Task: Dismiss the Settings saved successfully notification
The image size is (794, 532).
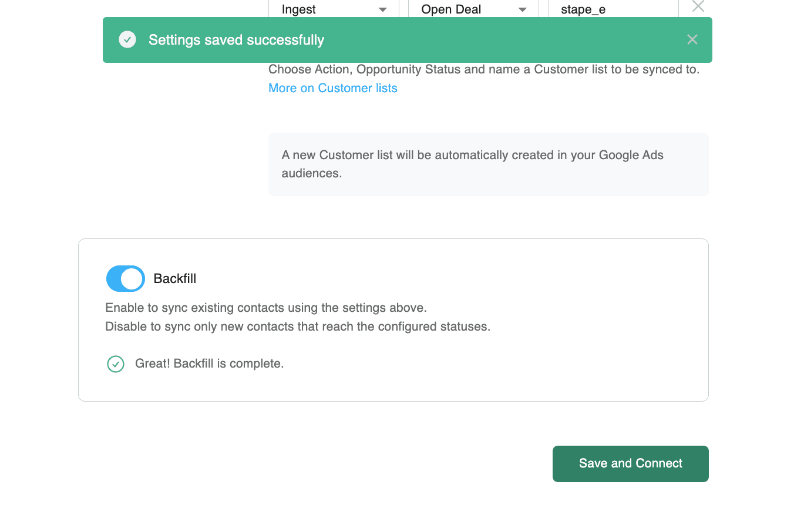Action: (692, 39)
